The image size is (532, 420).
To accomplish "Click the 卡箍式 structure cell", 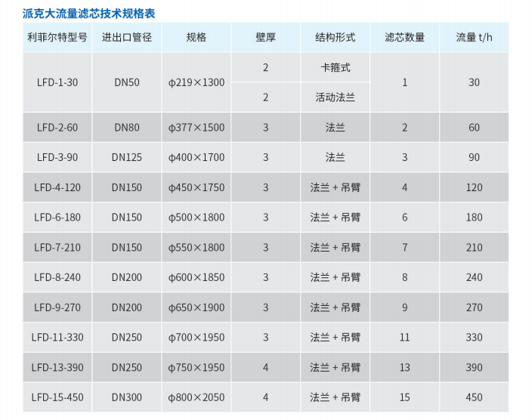I will click(x=336, y=67).
